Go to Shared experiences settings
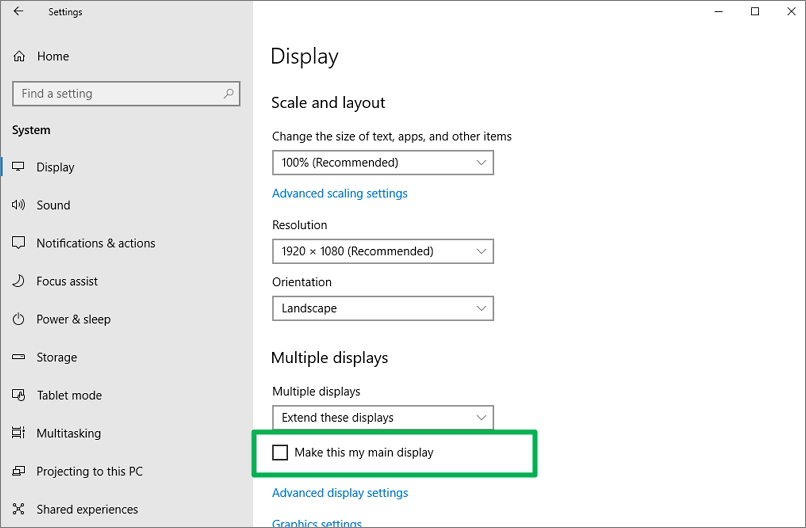 87,509
